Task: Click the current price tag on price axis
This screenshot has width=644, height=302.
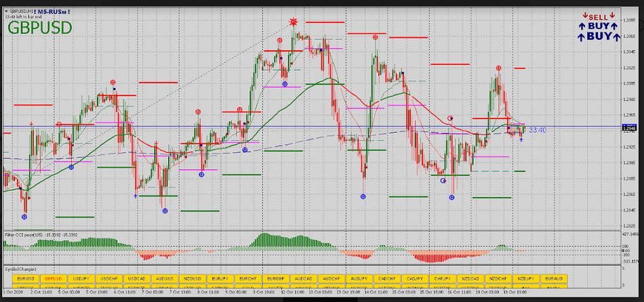Action: pyautogui.click(x=630, y=127)
